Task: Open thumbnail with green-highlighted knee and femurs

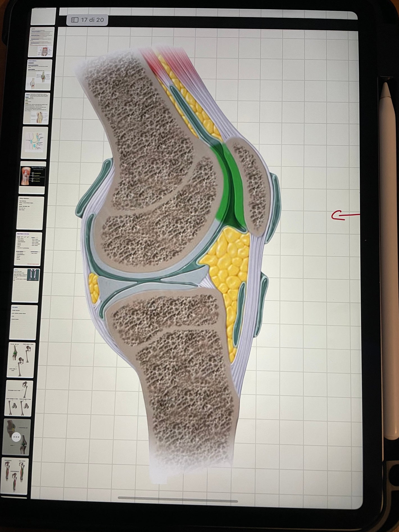Action: point(21,360)
